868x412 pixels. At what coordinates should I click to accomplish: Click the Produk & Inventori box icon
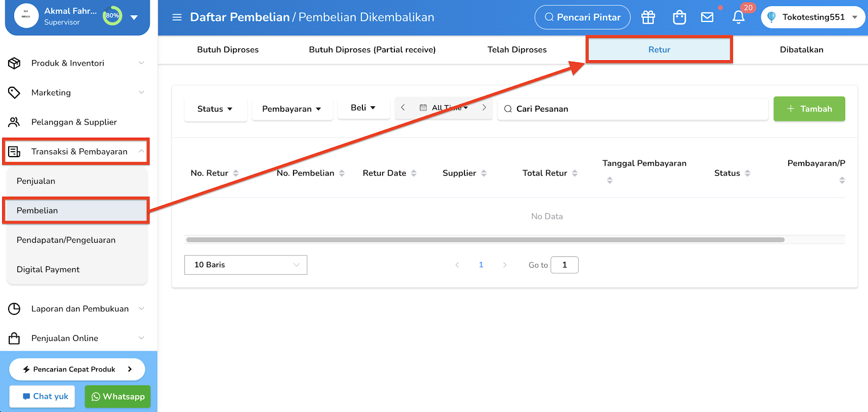[14, 63]
